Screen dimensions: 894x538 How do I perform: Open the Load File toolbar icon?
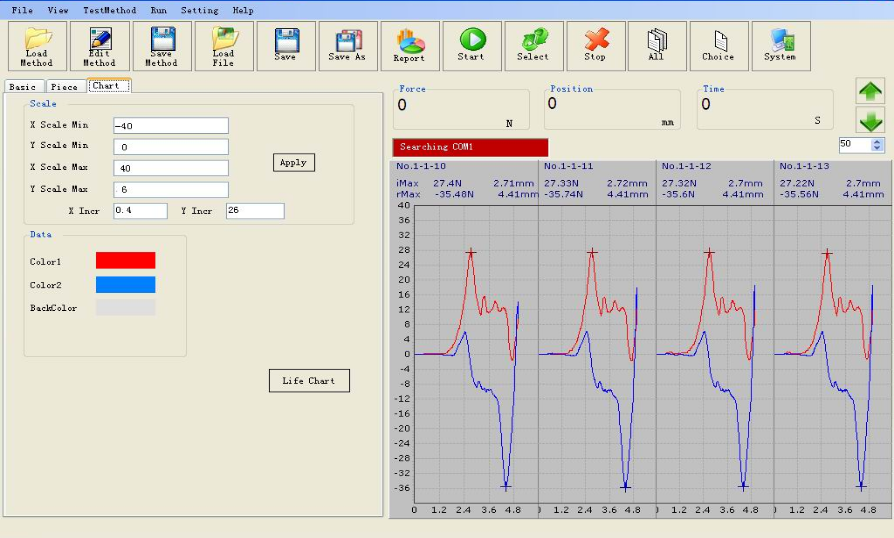coord(223,46)
